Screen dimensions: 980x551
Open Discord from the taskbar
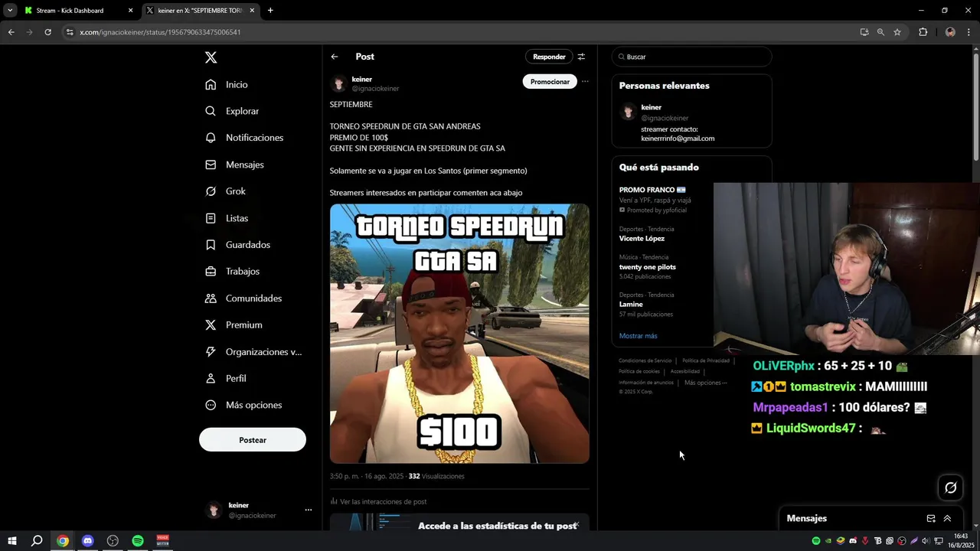87,541
